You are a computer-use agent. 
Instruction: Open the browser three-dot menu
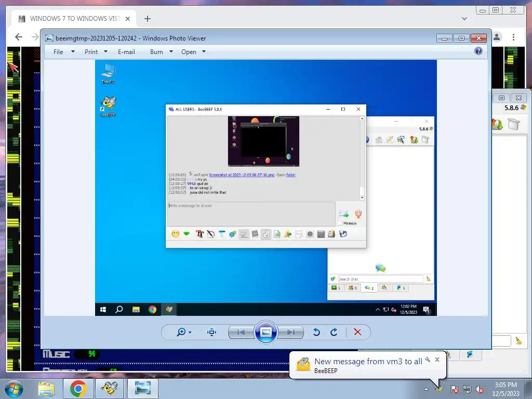coord(513,37)
